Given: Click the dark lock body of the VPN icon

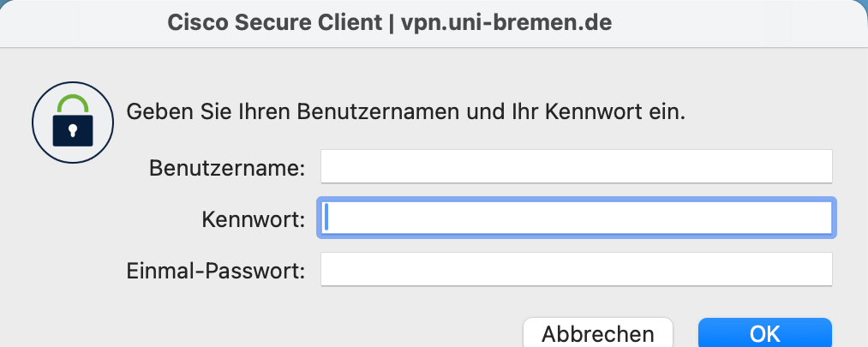Looking at the screenshot, I should tap(71, 131).
